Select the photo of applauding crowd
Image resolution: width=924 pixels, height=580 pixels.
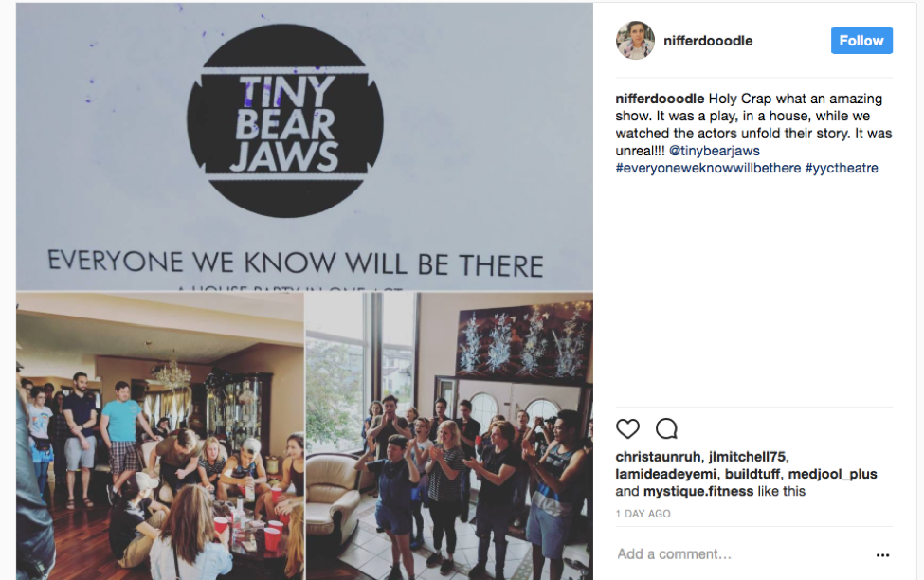(449, 436)
